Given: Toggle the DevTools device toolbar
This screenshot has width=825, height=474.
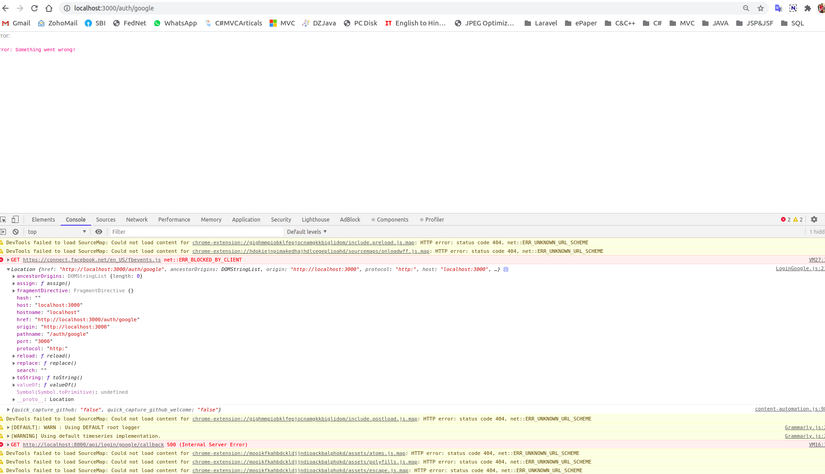Looking at the screenshot, I should click(15, 219).
